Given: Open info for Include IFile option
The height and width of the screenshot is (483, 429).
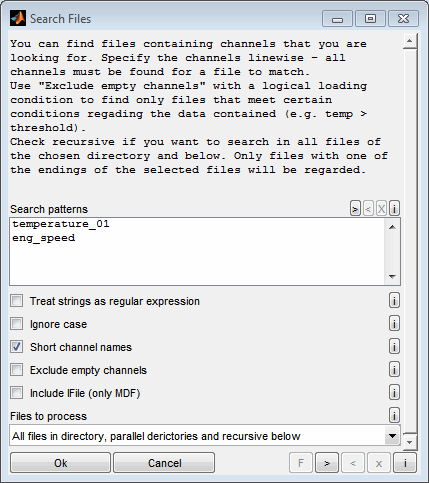Looking at the screenshot, I should point(394,393).
